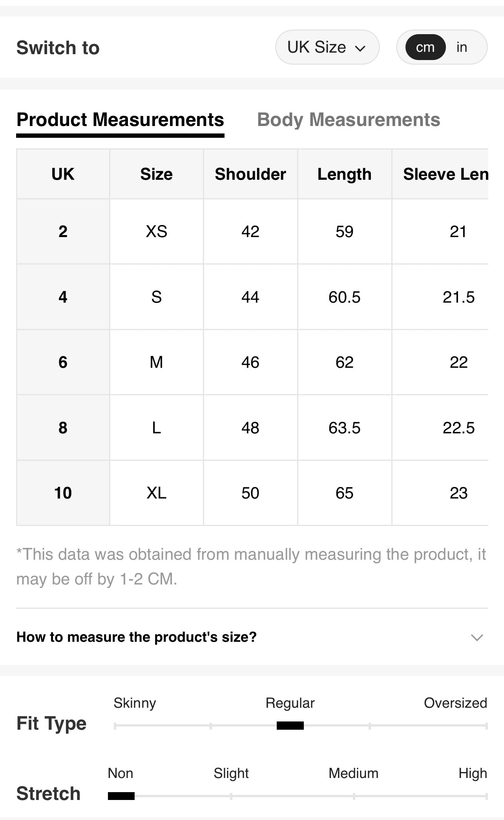Select the Product Measurements tab
The width and height of the screenshot is (504, 820).
click(x=120, y=120)
